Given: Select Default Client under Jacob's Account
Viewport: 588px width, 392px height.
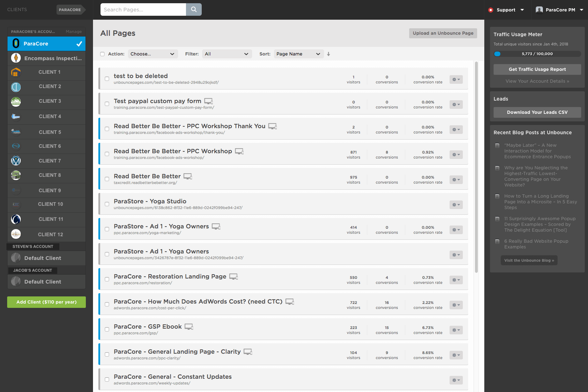Looking at the screenshot, I should pos(46,282).
